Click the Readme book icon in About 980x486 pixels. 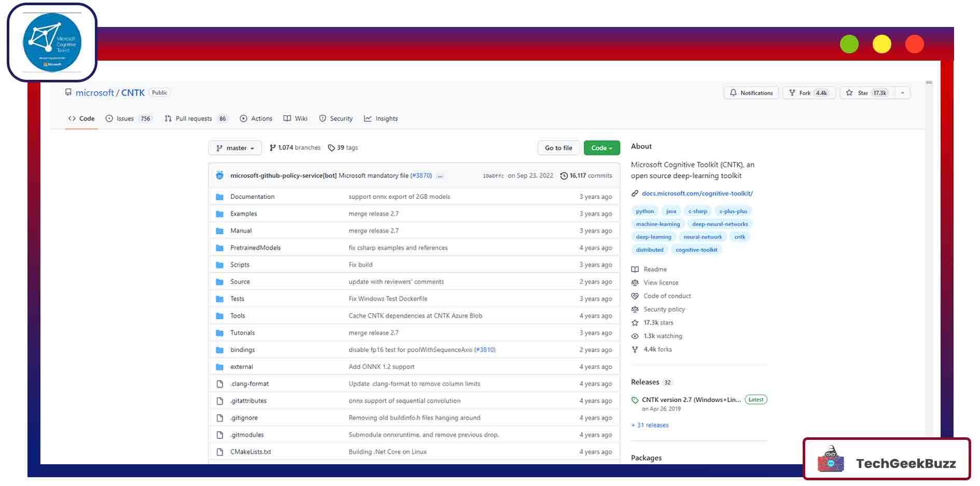point(635,269)
